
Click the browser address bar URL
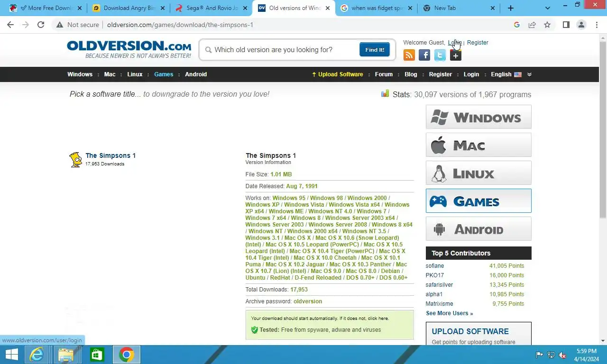click(180, 25)
